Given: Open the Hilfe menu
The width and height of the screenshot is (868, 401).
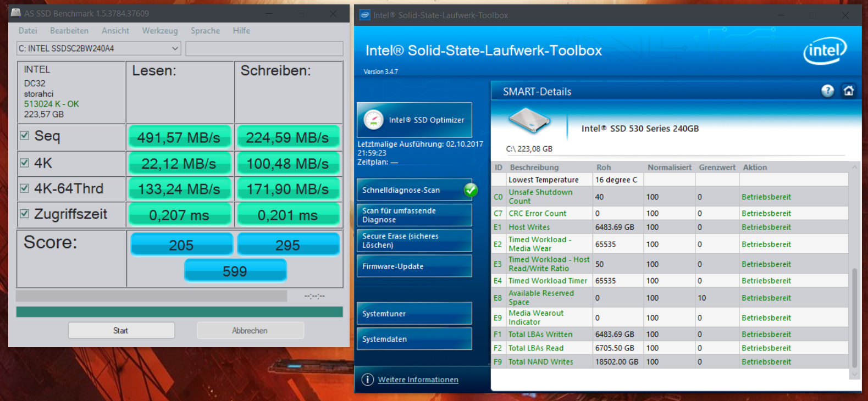Looking at the screenshot, I should [x=241, y=31].
